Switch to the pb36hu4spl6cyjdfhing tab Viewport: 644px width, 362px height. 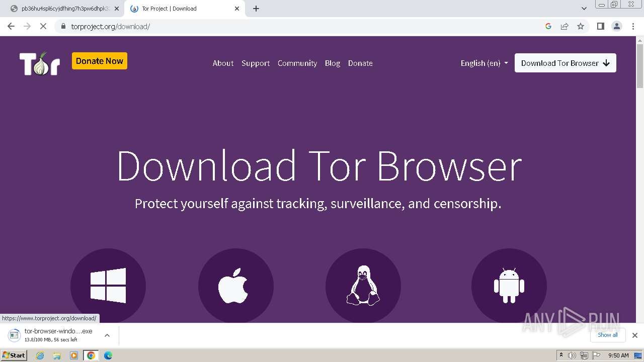tap(64, 9)
